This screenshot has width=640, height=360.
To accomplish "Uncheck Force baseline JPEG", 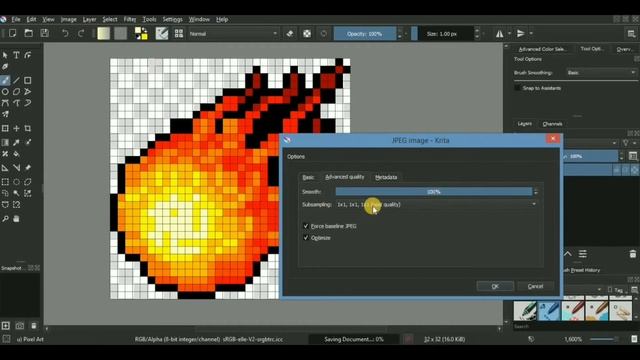I will point(306,226).
